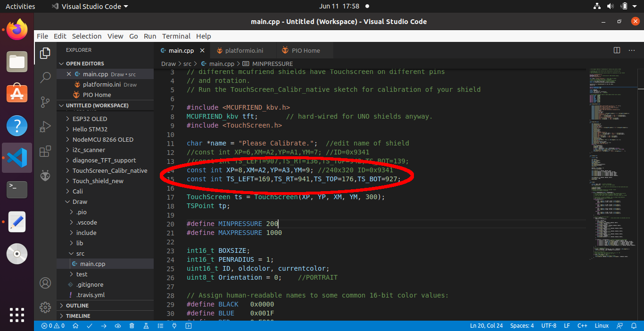Open the File menu
The width and height of the screenshot is (644, 331).
coord(42,36)
